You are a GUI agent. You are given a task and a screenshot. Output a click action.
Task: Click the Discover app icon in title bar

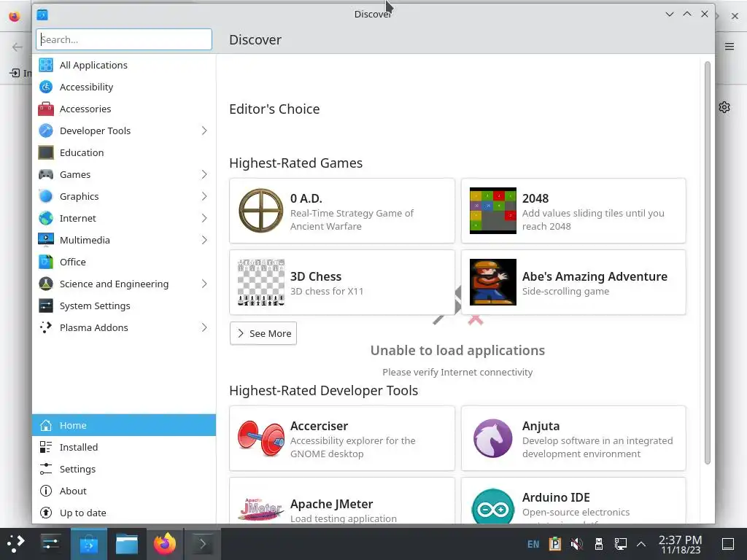pyautogui.click(x=42, y=15)
